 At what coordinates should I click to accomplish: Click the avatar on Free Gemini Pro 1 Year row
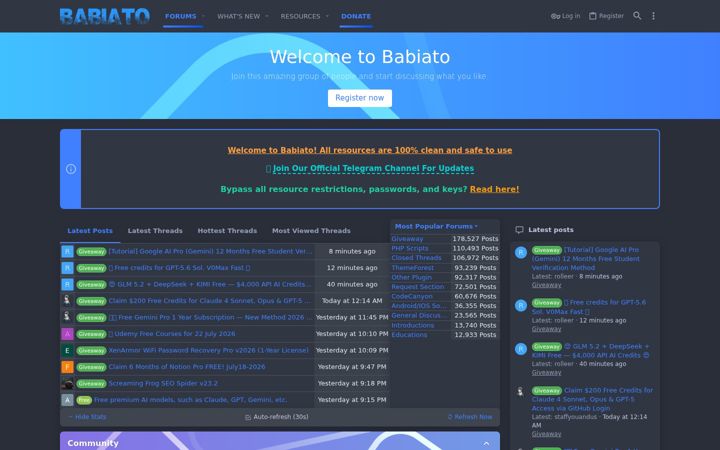(67, 317)
